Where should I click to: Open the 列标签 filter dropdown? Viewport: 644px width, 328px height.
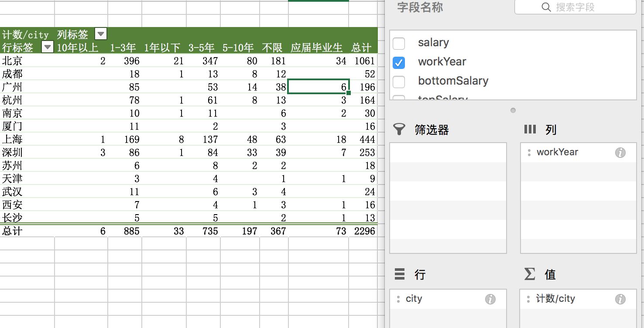tap(101, 34)
